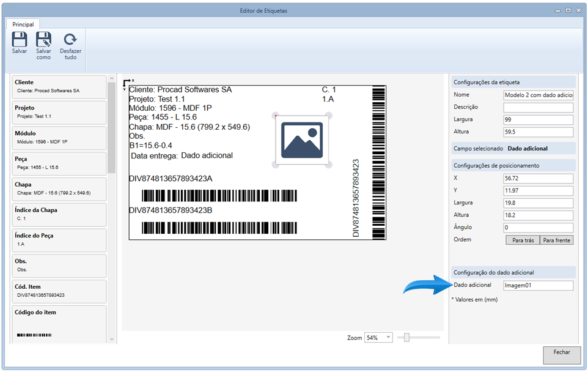Click the Para frente button
Viewport: 588px width, 372px height.
556,240
